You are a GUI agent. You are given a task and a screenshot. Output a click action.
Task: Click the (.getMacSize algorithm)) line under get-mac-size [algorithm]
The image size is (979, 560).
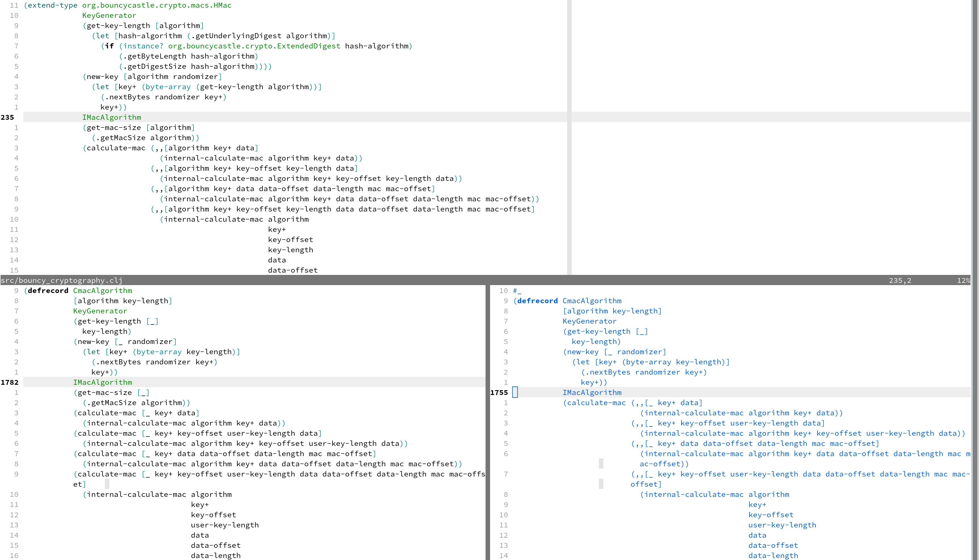pos(146,138)
